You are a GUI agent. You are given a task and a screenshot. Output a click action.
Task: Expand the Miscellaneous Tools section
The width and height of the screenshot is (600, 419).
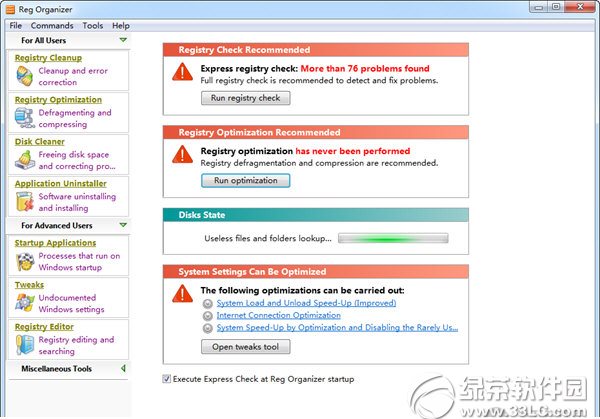123,368
